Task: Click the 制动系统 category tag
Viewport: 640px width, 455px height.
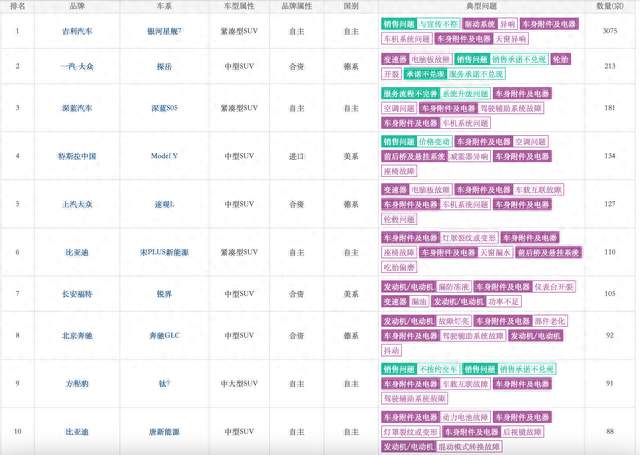Action: pyautogui.click(x=480, y=24)
